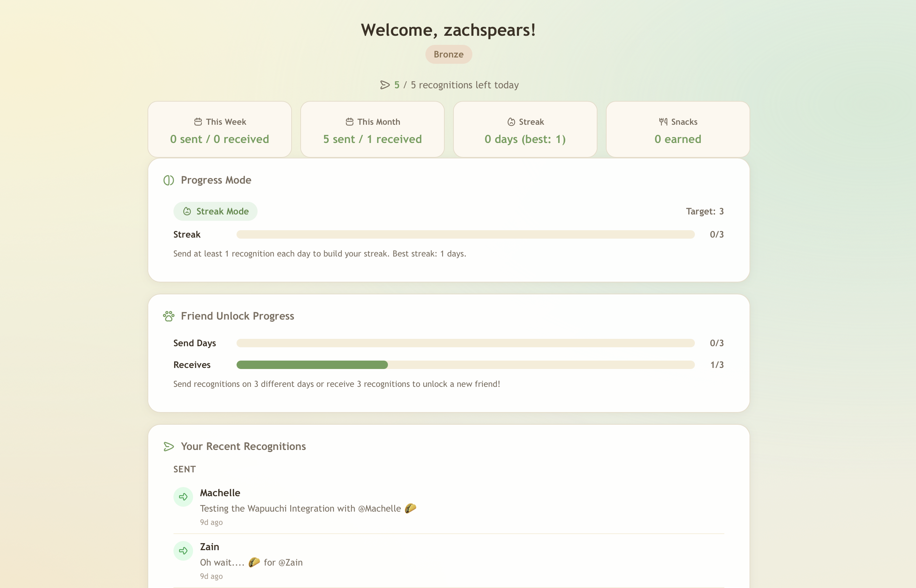Click the arrow icon next to Machelle
Screen dimensions: 916x588
[183, 497]
